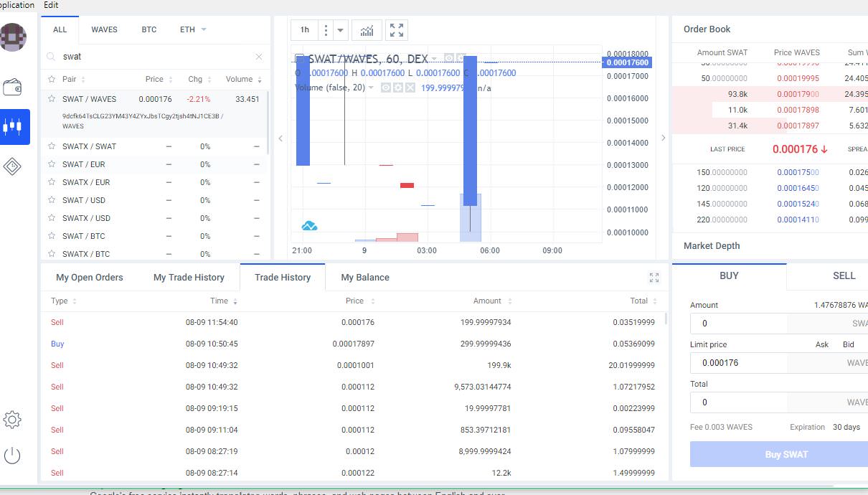This screenshot has height=495, width=868.
Task: Select the BTC markets tab
Action: click(x=148, y=29)
